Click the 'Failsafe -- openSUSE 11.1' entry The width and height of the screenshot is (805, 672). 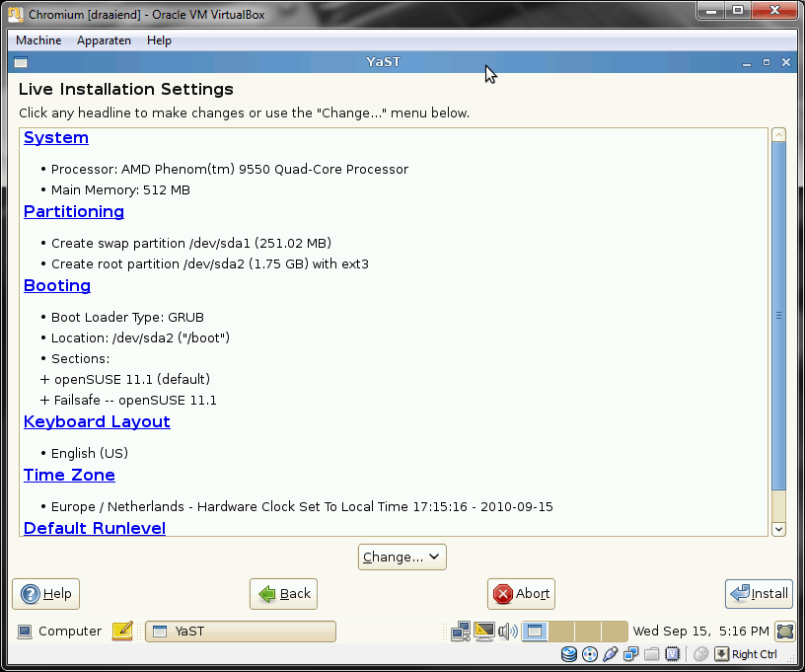click(135, 400)
